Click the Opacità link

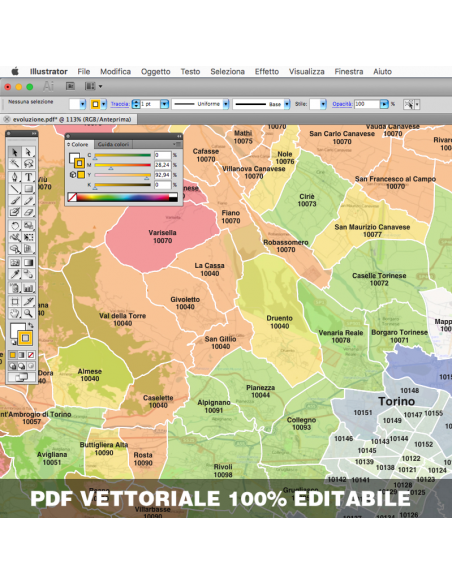click(342, 104)
